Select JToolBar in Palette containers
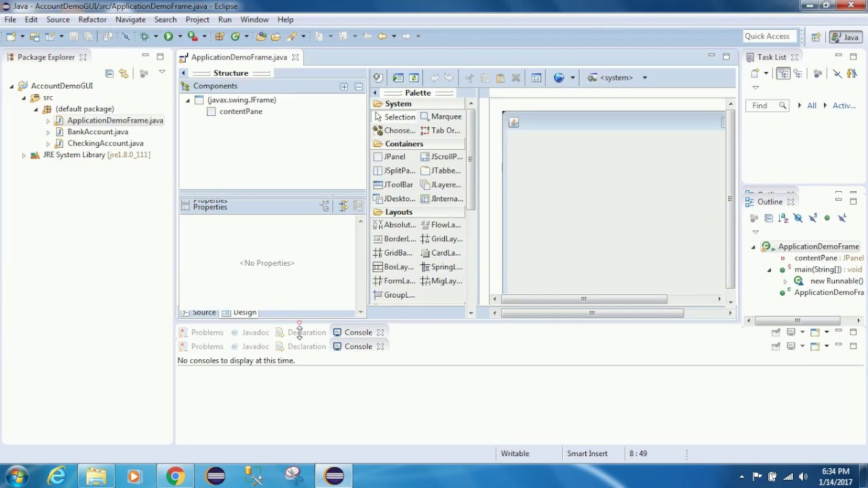This screenshot has height=488, width=868. 394,184
